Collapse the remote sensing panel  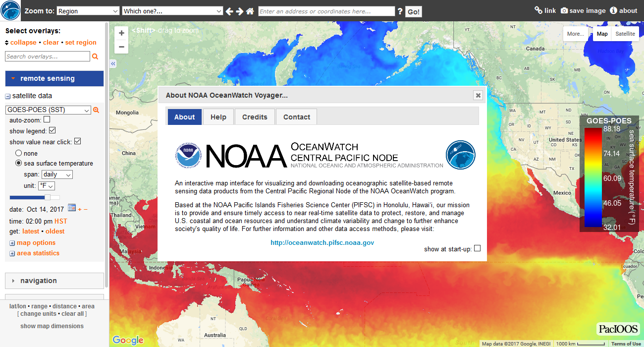[54, 78]
